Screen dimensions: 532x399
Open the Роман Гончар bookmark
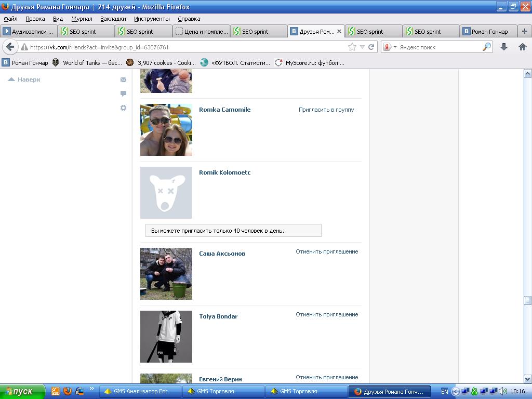pos(25,62)
